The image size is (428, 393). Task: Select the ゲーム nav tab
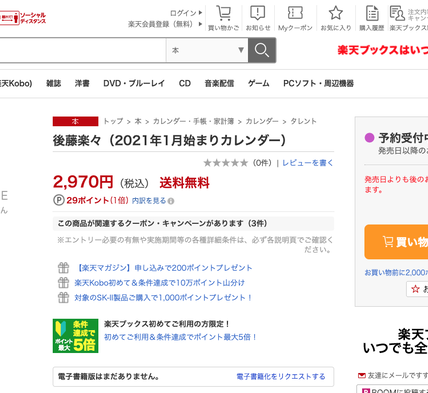tap(259, 83)
